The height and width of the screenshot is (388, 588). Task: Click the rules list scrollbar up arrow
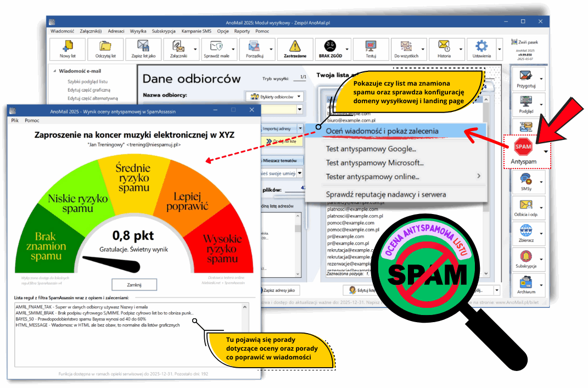tap(245, 307)
